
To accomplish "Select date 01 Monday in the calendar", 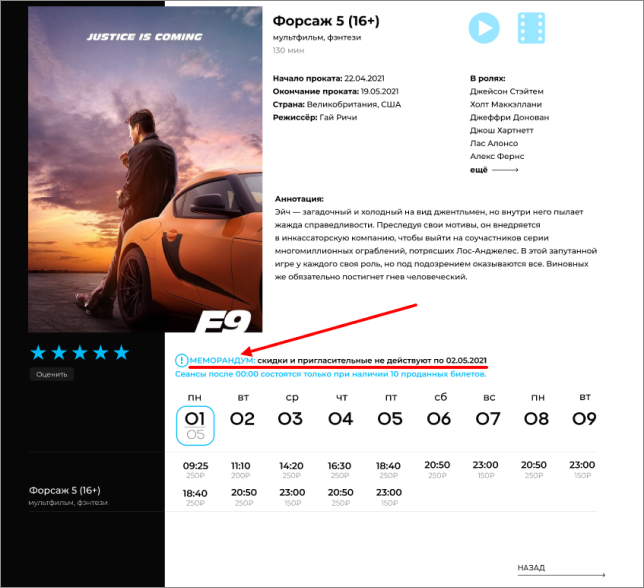I will (195, 425).
